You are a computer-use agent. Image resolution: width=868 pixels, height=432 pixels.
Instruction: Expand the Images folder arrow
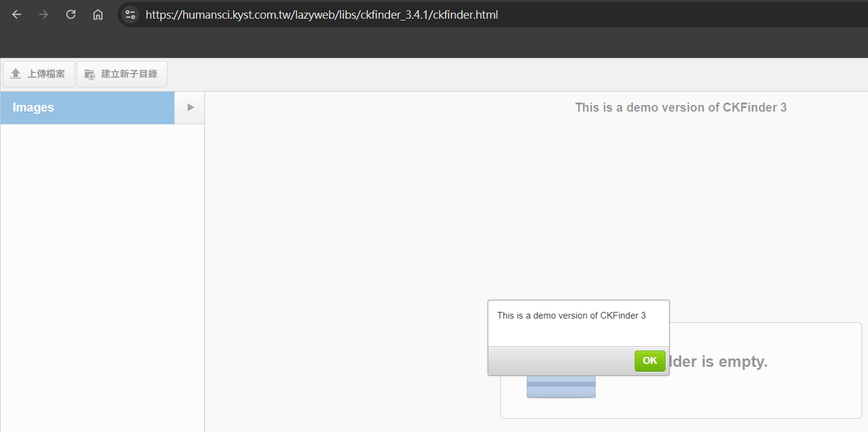[x=190, y=107]
